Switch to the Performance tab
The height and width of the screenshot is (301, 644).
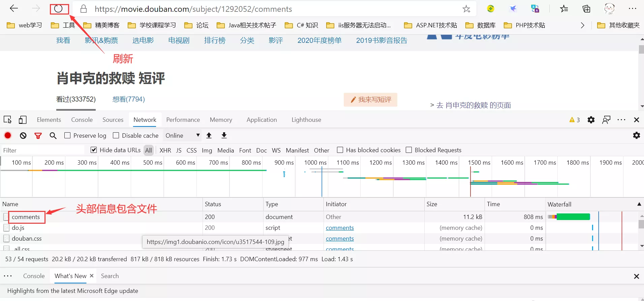183,120
